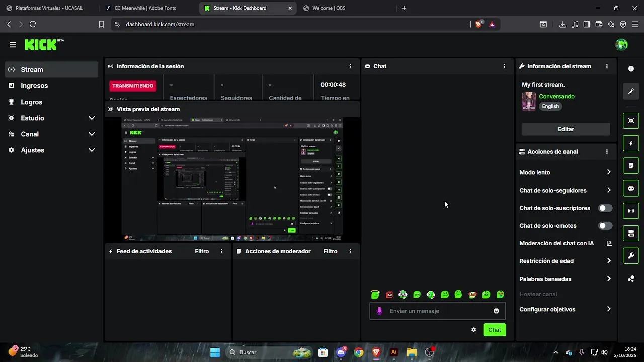644x362 pixels.
Task: Click the info icon in the right sidebar
Action: (631, 69)
